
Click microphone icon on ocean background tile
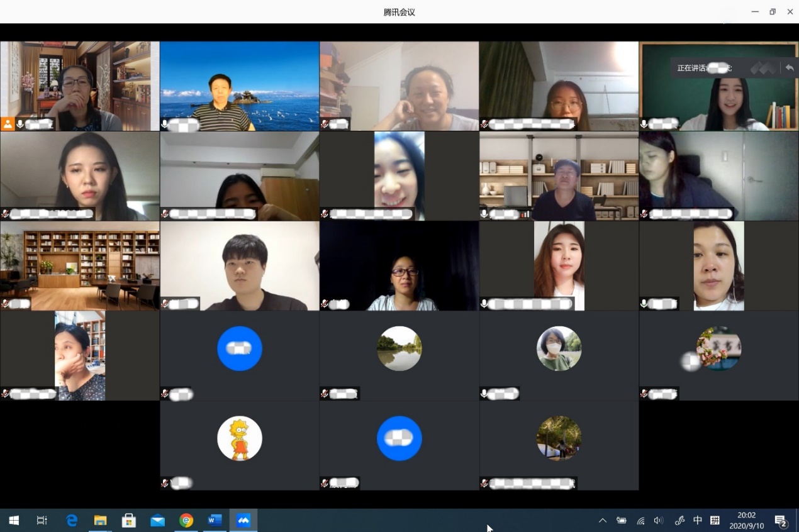coord(165,125)
